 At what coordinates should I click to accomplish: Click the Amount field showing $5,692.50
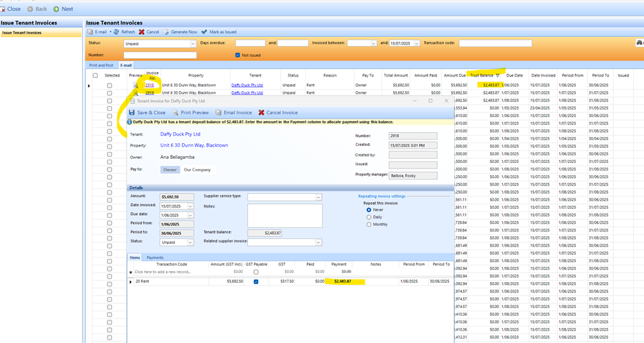pos(177,197)
